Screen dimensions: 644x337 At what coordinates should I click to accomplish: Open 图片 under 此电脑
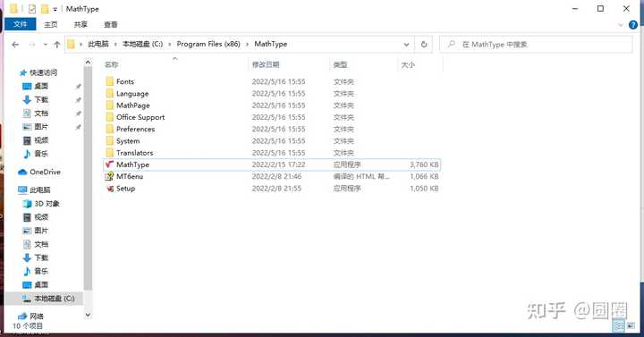[x=36, y=231]
